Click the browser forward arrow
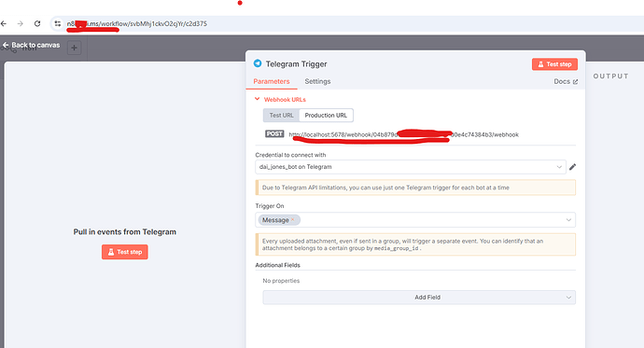The height and width of the screenshot is (348, 644). click(21, 24)
